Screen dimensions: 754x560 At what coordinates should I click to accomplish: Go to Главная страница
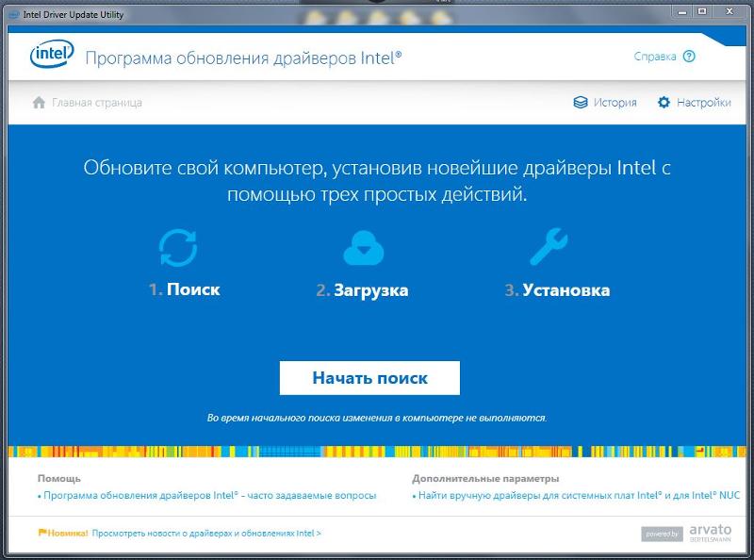click(x=97, y=103)
